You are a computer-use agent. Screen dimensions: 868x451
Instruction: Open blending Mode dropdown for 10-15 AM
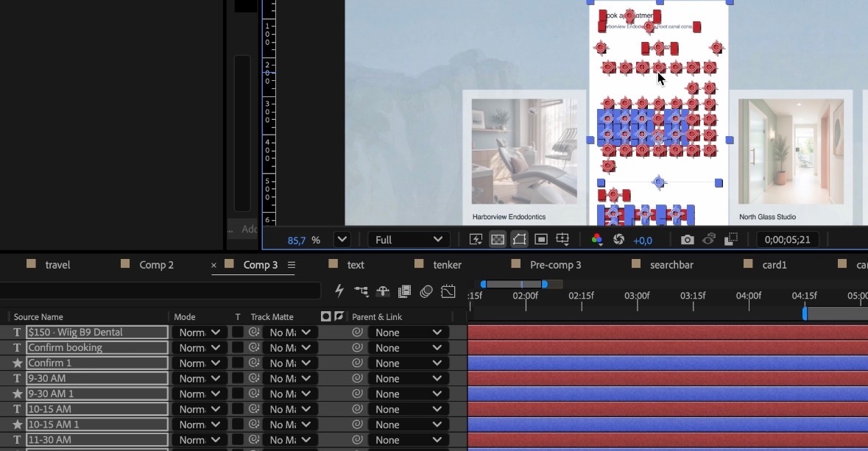(x=200, y=409)
